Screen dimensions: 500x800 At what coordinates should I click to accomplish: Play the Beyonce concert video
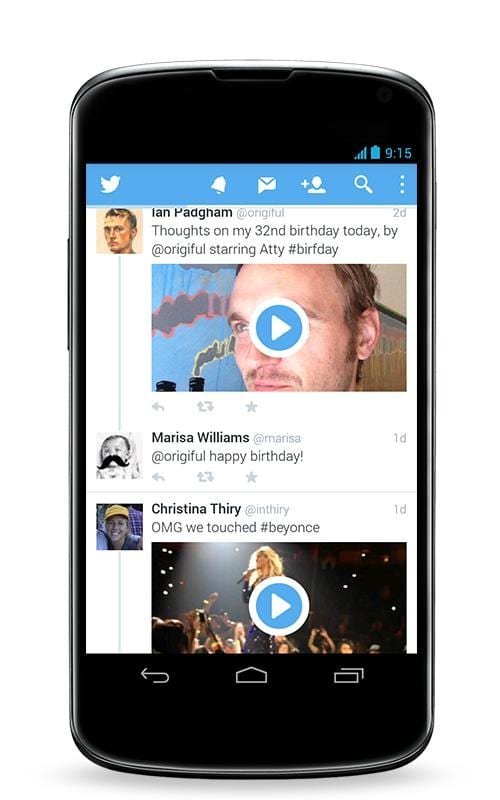(279, 606)
